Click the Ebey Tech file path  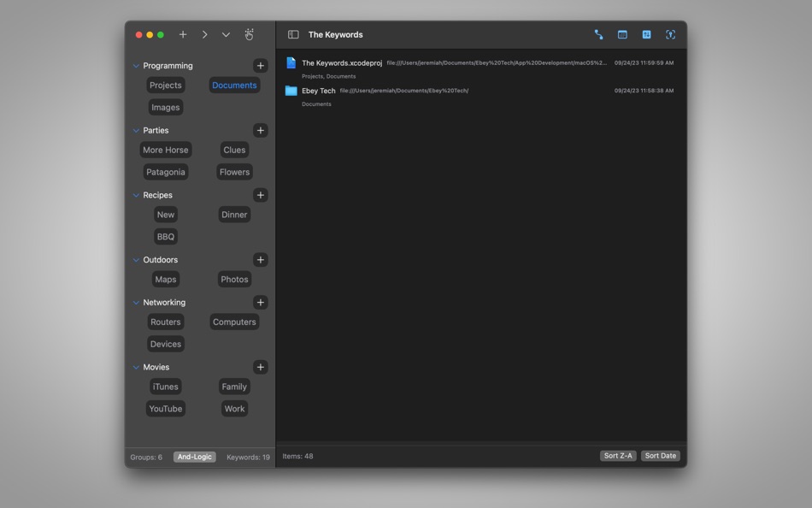pos(404,91)
